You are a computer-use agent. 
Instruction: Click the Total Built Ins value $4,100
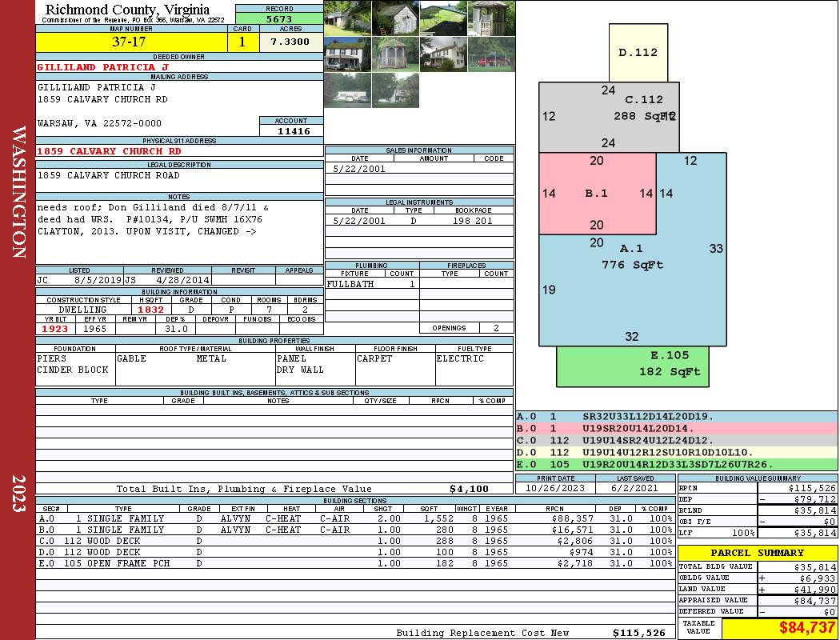click(x=469, y=489)
